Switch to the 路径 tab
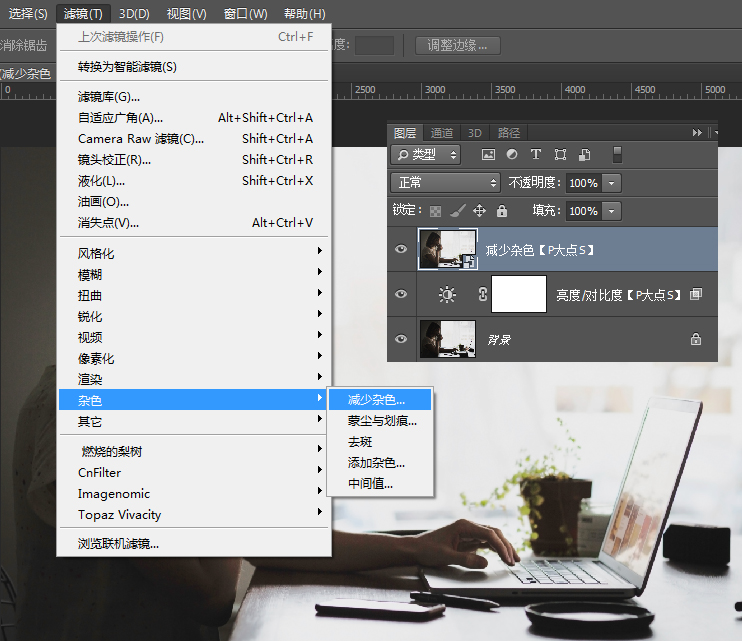 point(509,133)
